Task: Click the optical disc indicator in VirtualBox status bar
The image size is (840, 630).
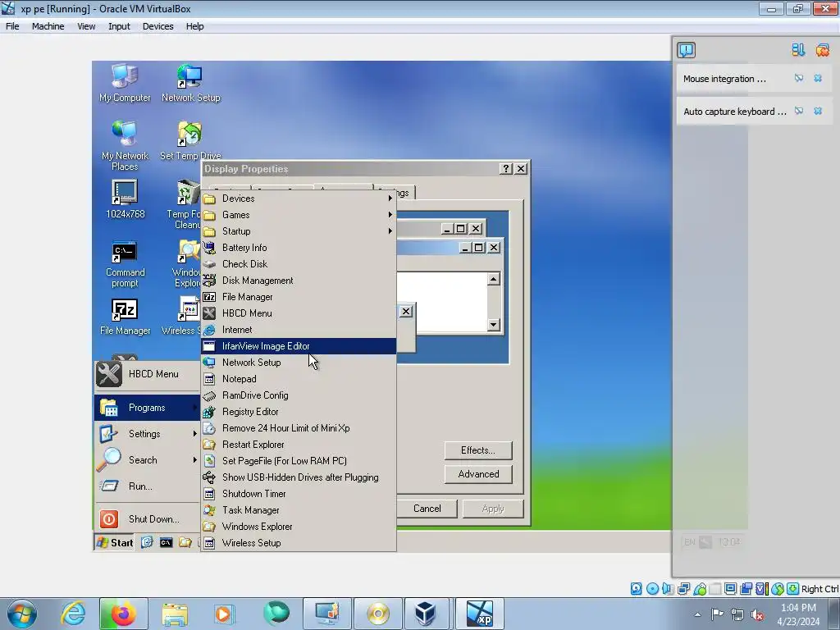Action: (652, 589)
